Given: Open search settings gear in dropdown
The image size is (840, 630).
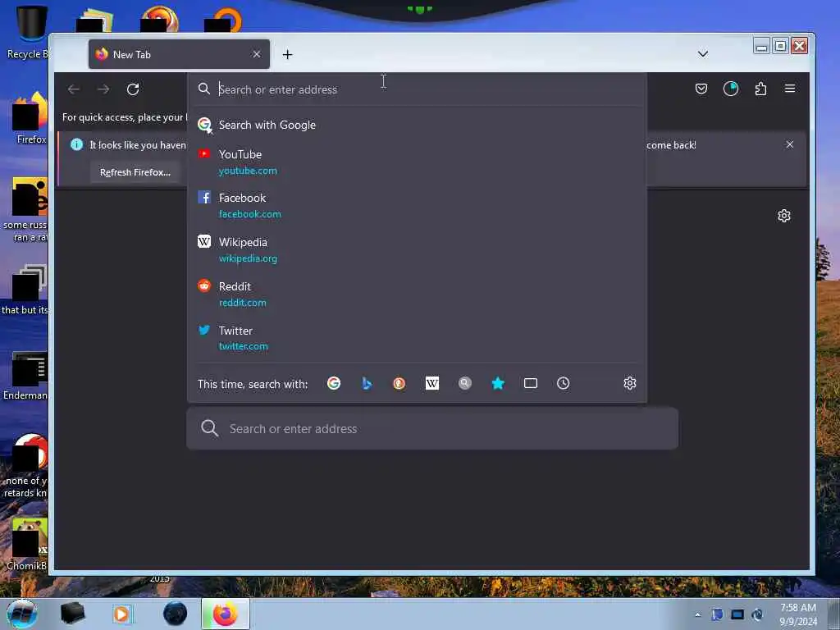Looking at the screenshot, I should click(629, 384).
